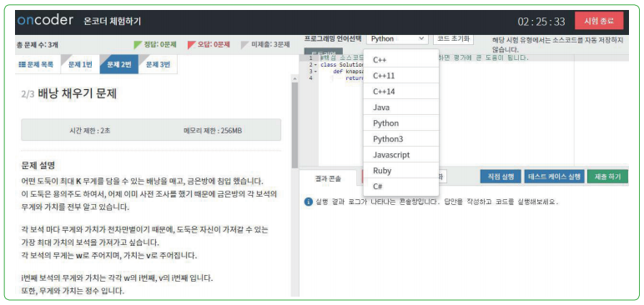Select Javascript language option
644x305 pixels.
[x=401, y=155]
